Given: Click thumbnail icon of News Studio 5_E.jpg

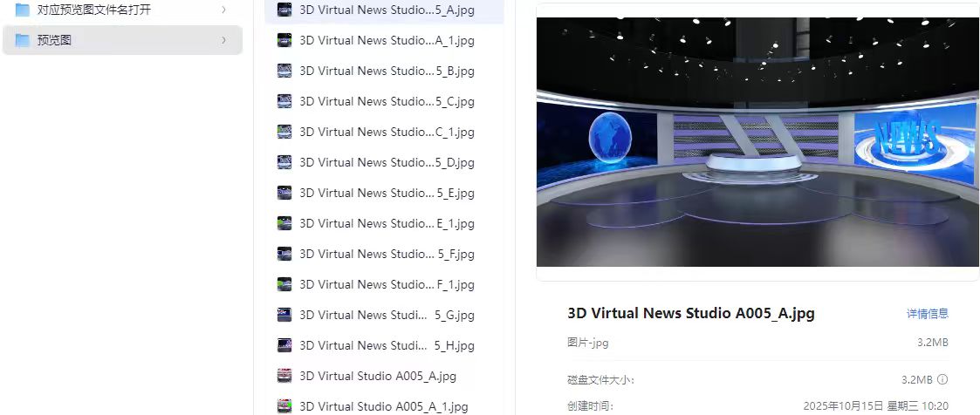Looking at the screenshot, I should (x=284, y=193).
